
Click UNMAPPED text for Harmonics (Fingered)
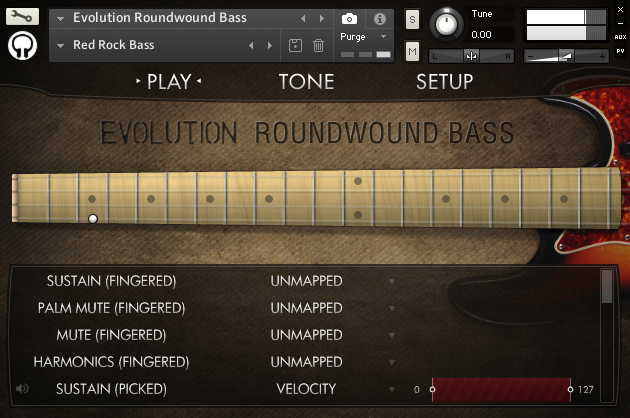[307, 362]
